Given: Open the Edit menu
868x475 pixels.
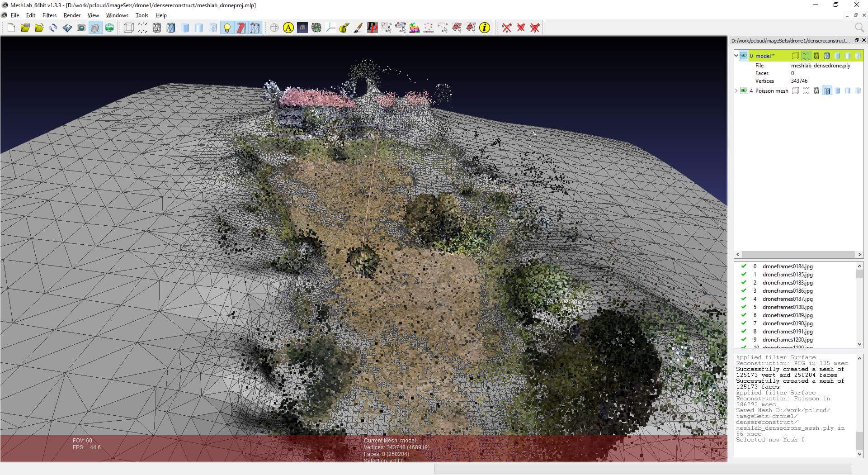Looking at the screenshot, I should 31,15.
